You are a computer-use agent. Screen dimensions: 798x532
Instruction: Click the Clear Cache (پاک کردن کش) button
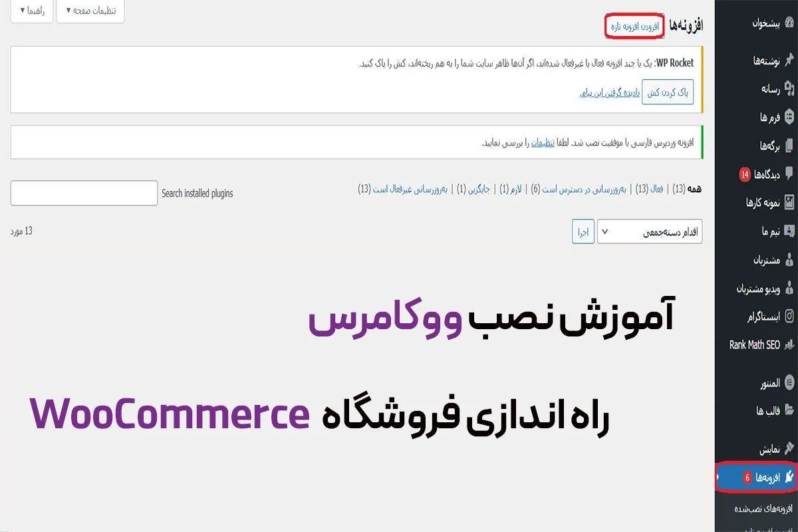[669, 92]
